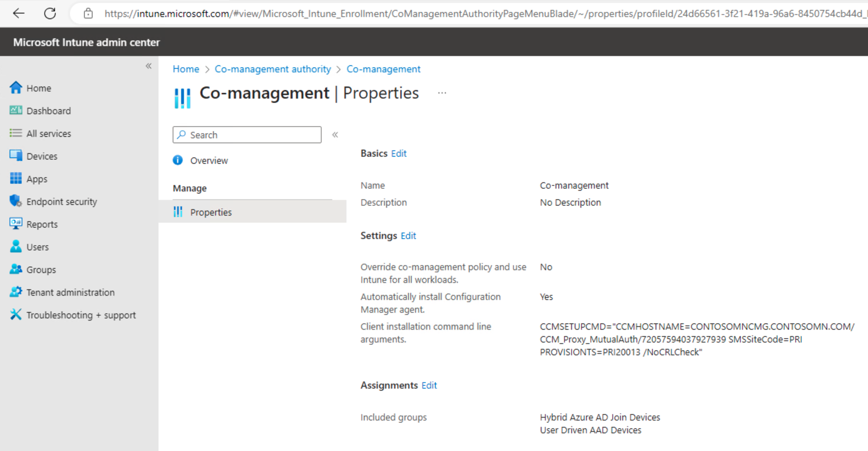
Task: Collapse the left navigation pane
Action: tap(149, 66)
